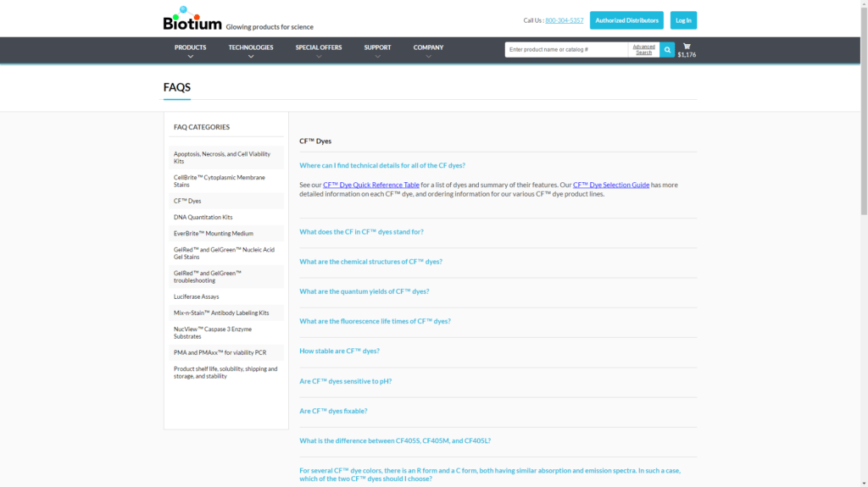Viewport: 868px width, 487px height.
Task: Click the Log In button
Action: point(683,20)
